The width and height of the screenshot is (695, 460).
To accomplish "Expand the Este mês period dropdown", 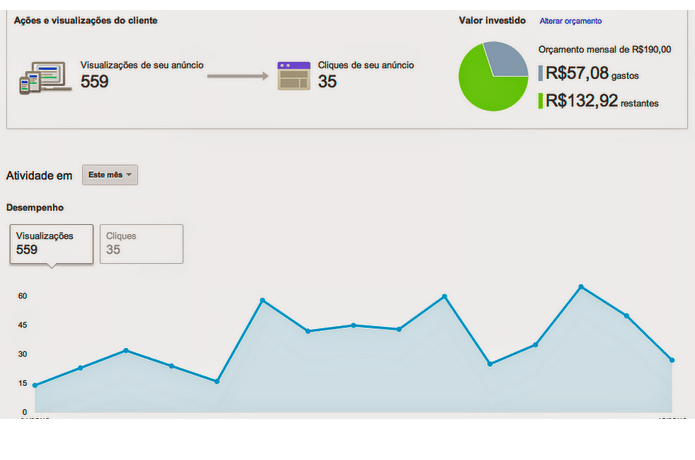I will tap(110, 175).
